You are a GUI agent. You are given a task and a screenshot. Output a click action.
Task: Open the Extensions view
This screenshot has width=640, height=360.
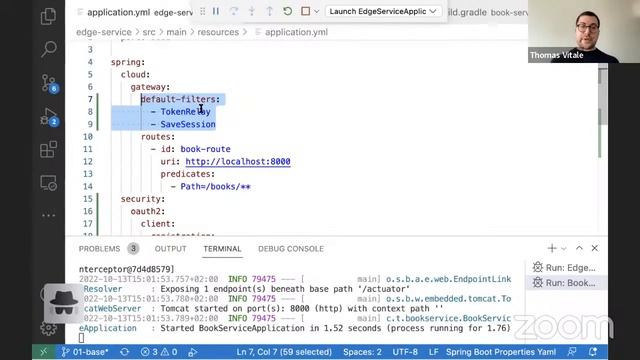click(x=48, y=149)
